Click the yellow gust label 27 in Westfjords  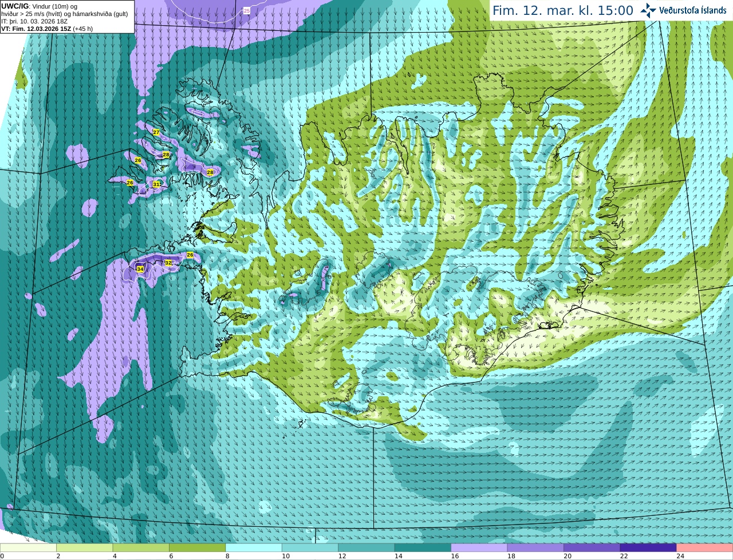click(156, 132)
